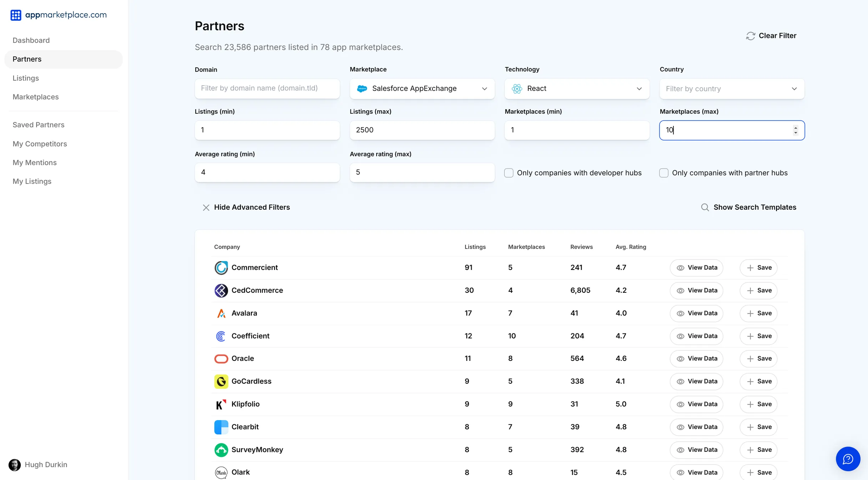
Task: Open My Mentions in the sidebar
Action: (35, 163)
